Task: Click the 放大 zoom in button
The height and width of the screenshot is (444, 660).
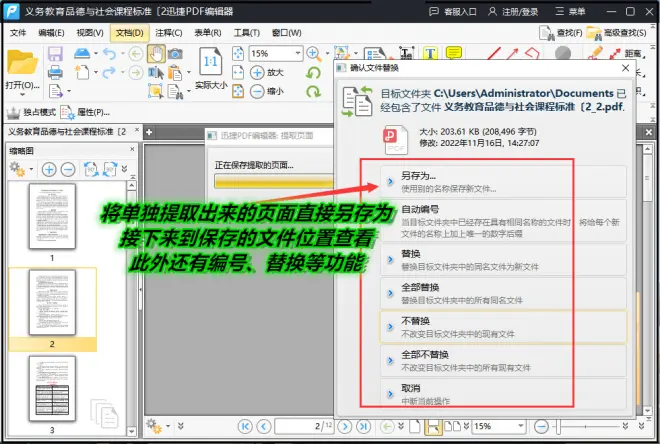Action: point(267,72)
